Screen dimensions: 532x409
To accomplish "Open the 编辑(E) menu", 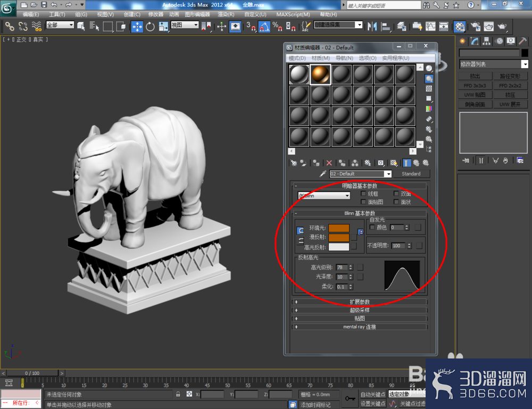I will click(x=30, y=14).
